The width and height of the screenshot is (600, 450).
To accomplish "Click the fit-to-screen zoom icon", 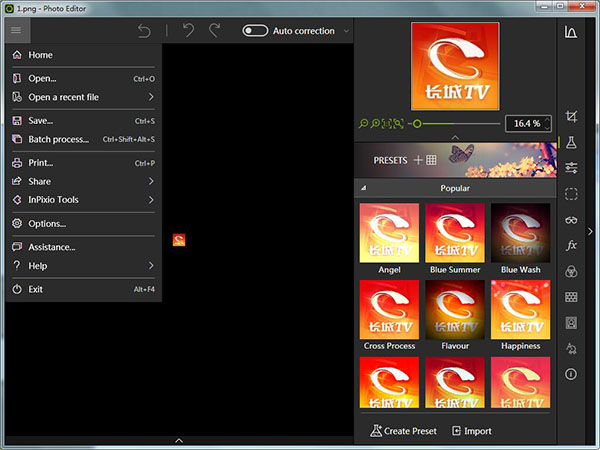I will coord(398,124).
